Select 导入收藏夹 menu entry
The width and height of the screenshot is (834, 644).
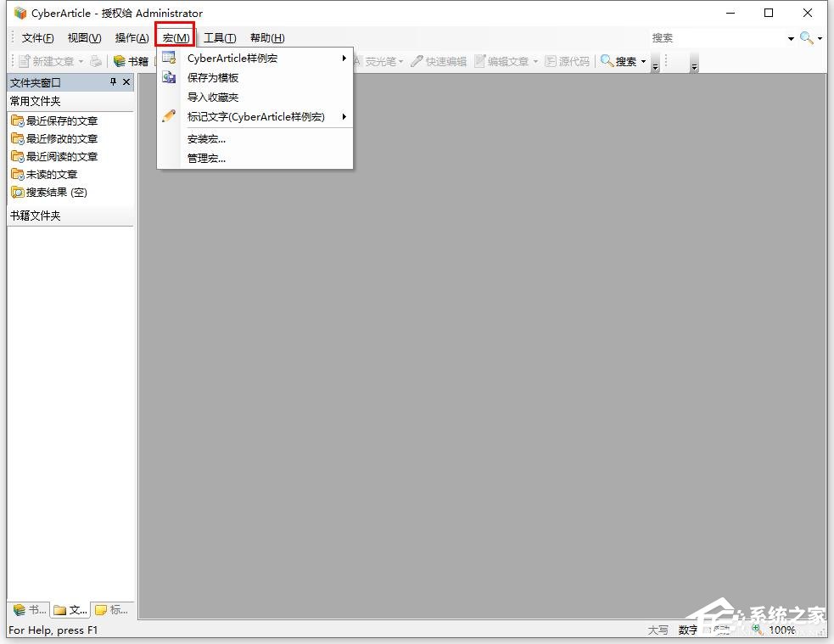255,98
